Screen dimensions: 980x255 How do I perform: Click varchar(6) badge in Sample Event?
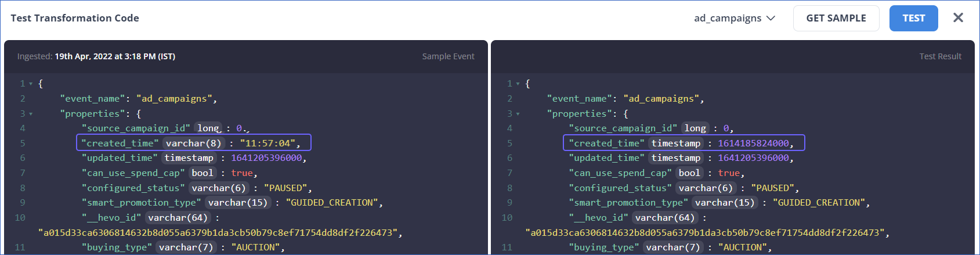pos(219,188)
